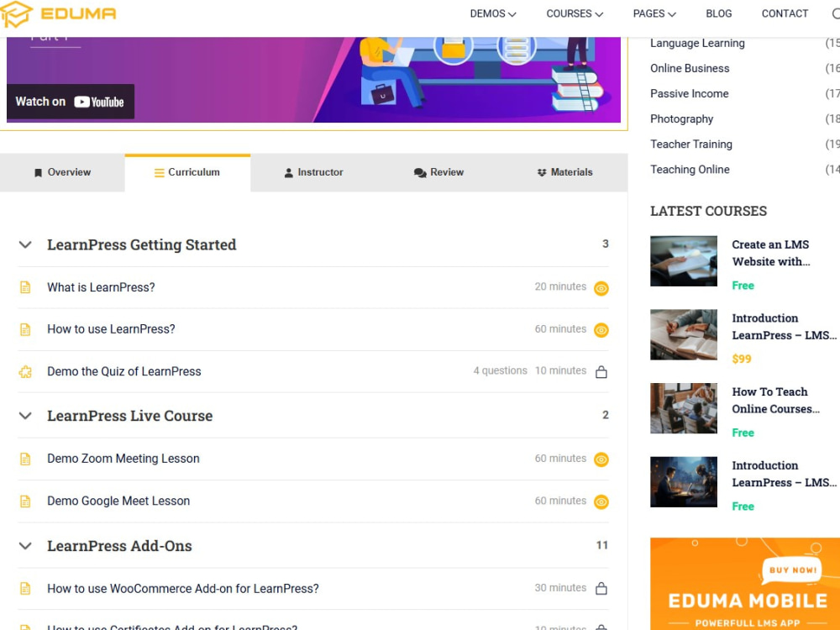The height and width of the screenshot is (630, 840).
Task: Preview Demo Google Meet Lesson via eye icon
Action: [601, 502]
